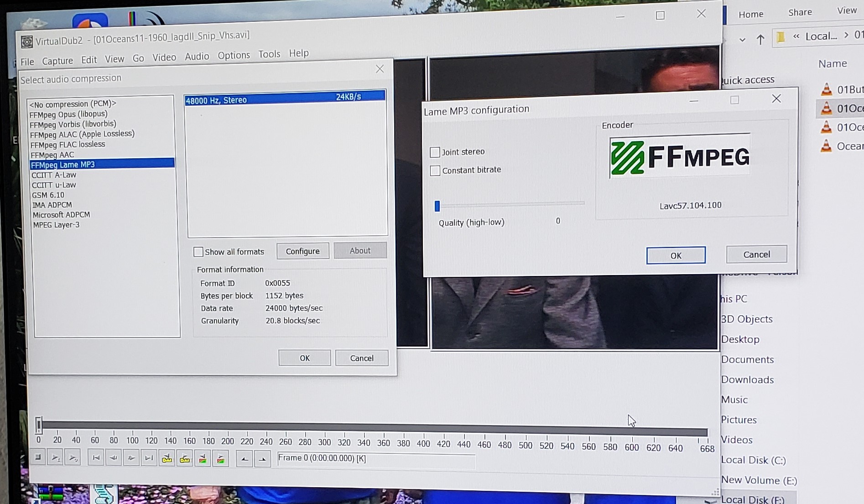Open the Video menu
The width and height of the screenshot is (864, 504).
164,57
